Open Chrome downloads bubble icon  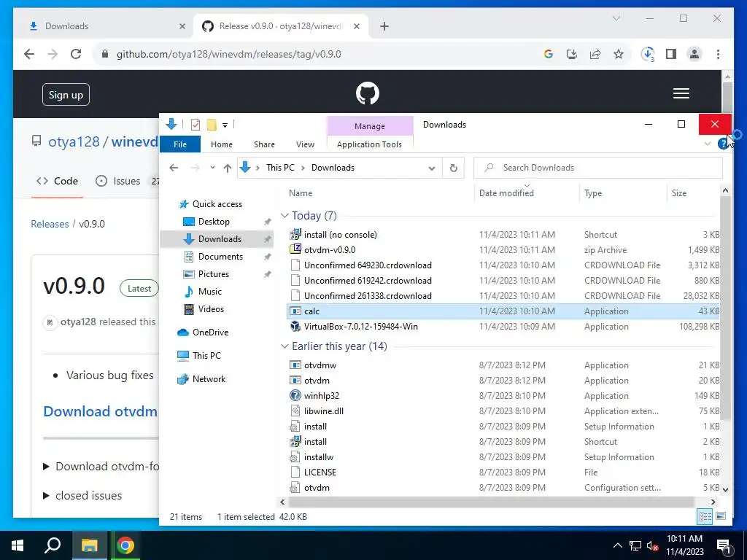click(x=648, y=54)
